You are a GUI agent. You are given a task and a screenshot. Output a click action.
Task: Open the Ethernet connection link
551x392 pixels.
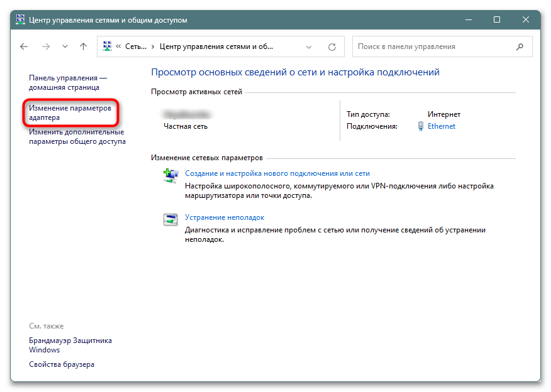(442, 126)
